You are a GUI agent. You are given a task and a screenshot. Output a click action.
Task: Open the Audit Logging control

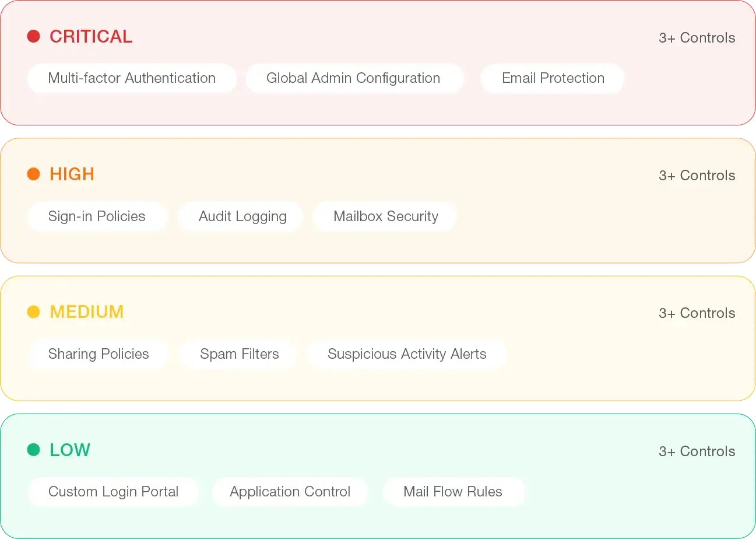242,216
